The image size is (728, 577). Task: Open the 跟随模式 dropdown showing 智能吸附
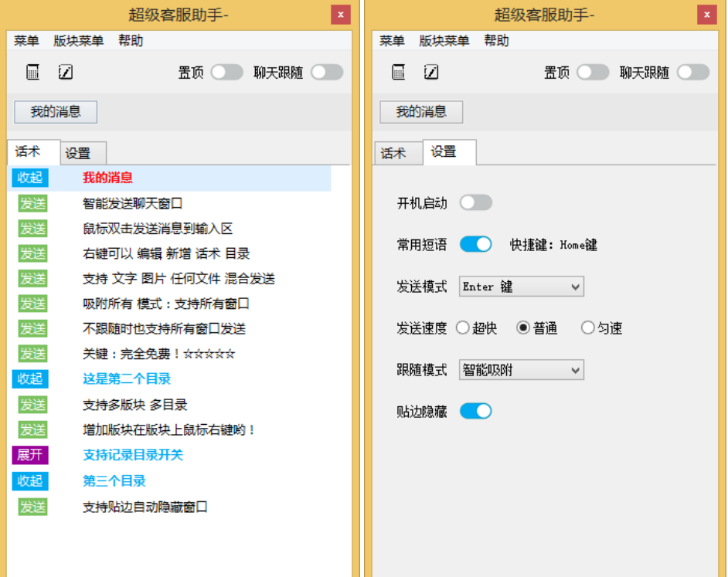pos(521,370)
